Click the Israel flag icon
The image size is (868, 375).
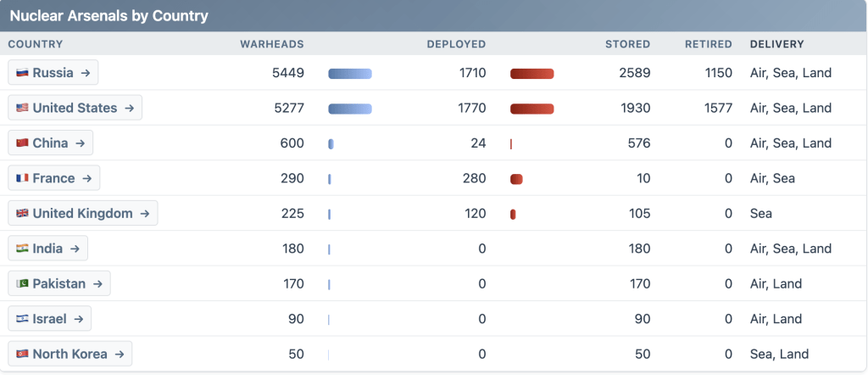(x=22, y=319)
